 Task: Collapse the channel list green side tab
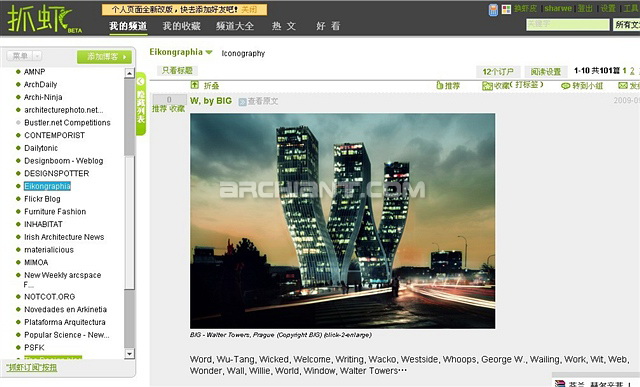[141, 104]
